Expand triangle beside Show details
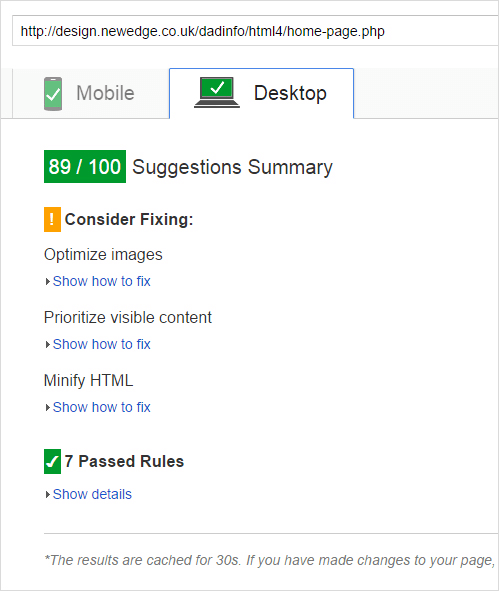The width and height of the screenshot is (499, 591). tap(47, 495)
